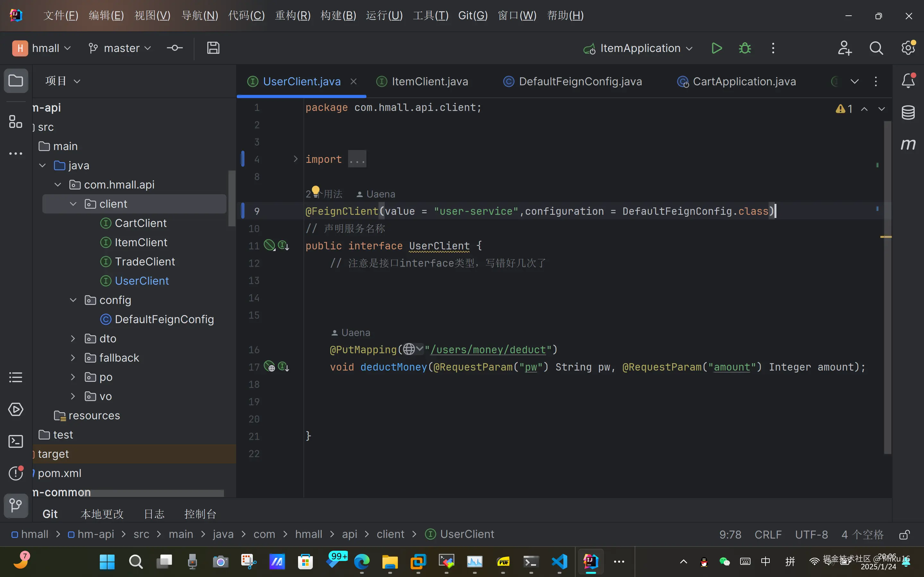Open the 重构(R) menu
924x577 pixels.
293,16
